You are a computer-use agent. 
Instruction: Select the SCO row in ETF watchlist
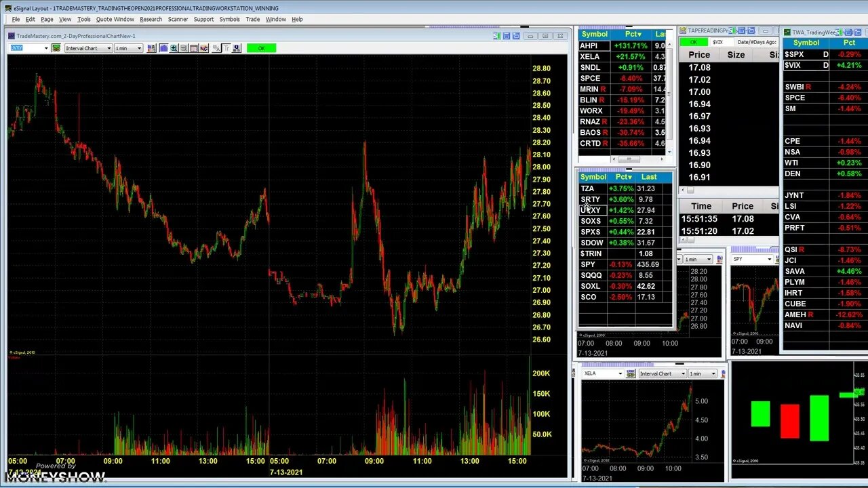coord(625,297)
